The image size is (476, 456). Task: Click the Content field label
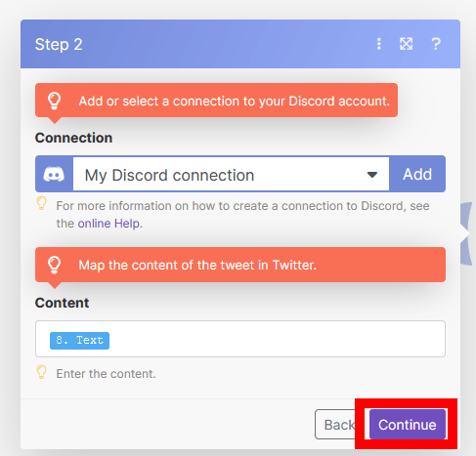[62, 303]
